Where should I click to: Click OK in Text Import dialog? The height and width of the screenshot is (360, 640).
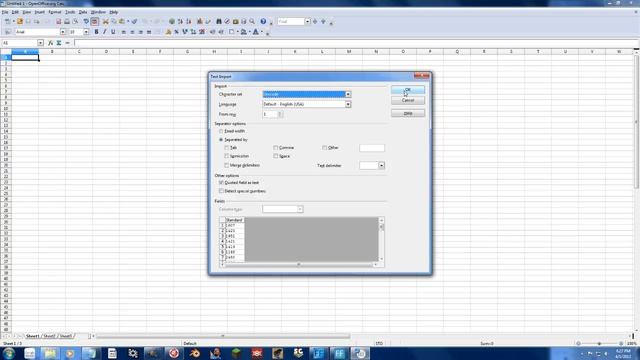click(x=408, y=90)
